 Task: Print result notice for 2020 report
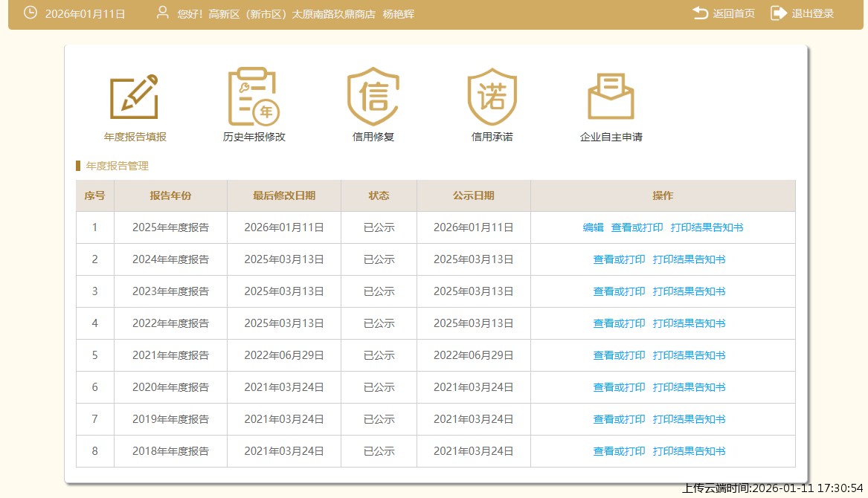coord(689,387)
